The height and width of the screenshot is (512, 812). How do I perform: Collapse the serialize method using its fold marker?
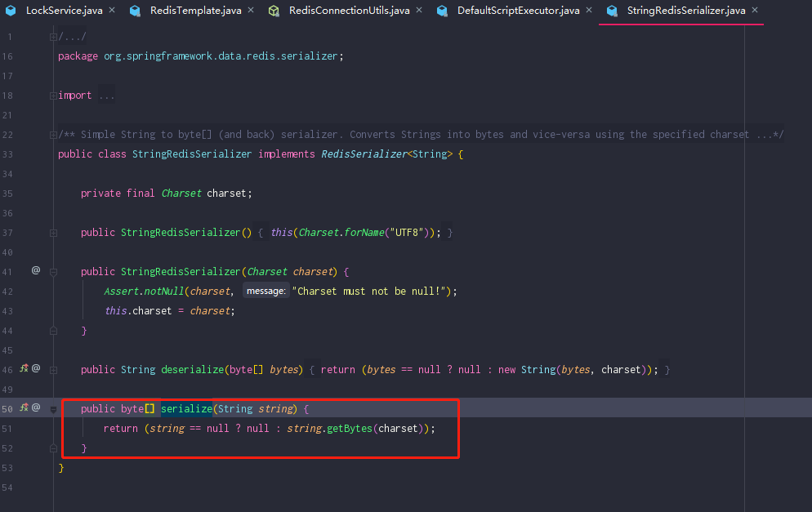pos(52,407)
